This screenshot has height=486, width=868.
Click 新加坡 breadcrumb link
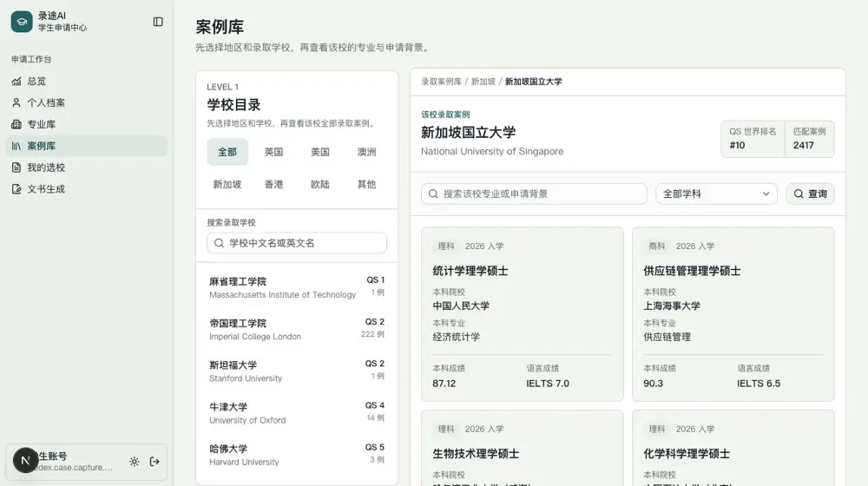point(483,82)
